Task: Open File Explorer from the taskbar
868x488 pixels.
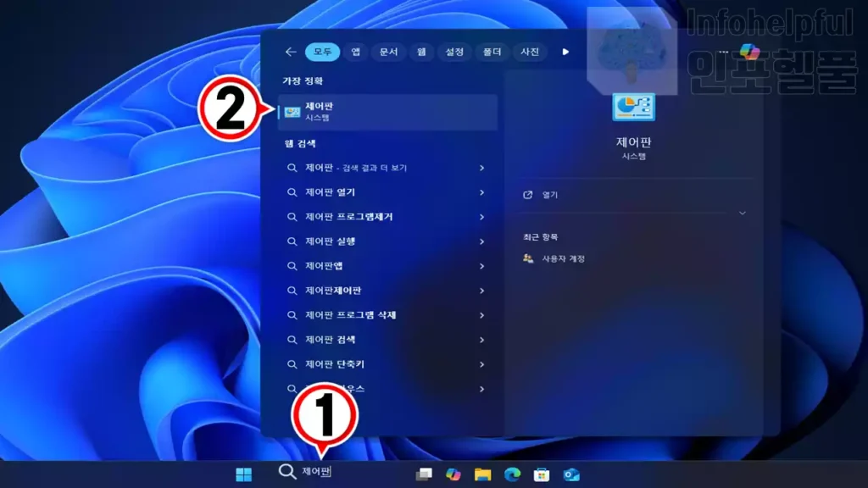Action: [x=482, y=474]
